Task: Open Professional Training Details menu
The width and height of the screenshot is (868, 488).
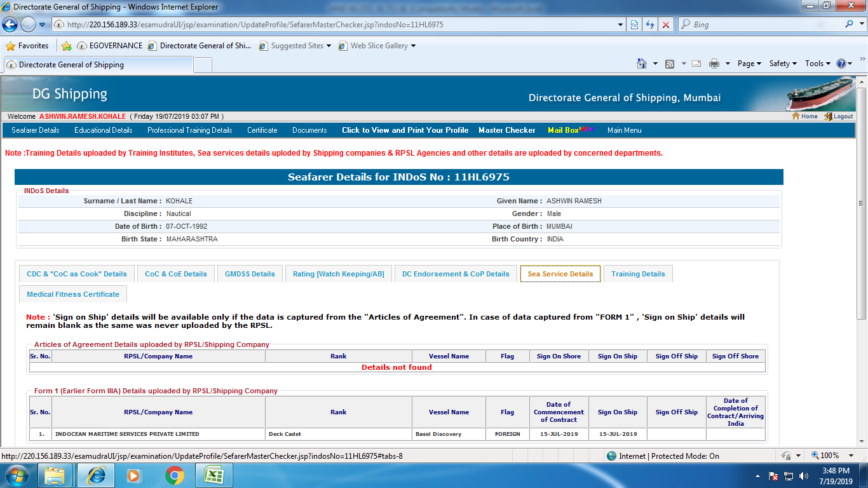Action: click(x=190, y=130)
